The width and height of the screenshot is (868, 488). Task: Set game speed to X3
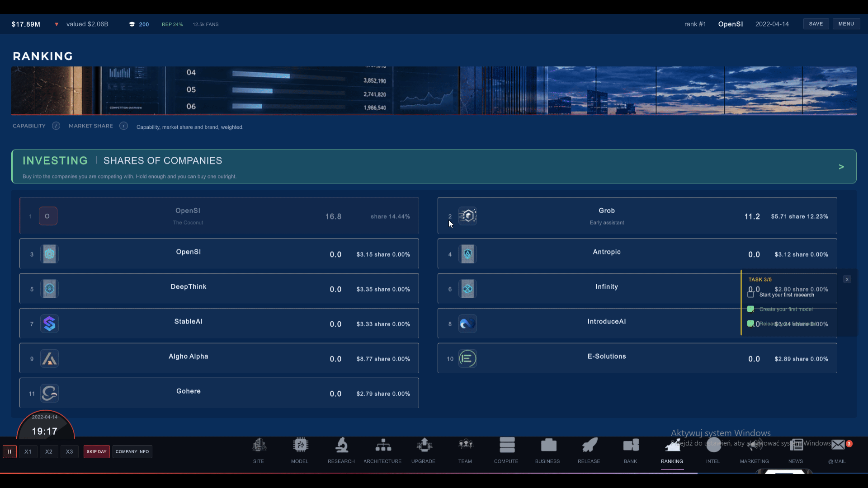click(69, 451)
